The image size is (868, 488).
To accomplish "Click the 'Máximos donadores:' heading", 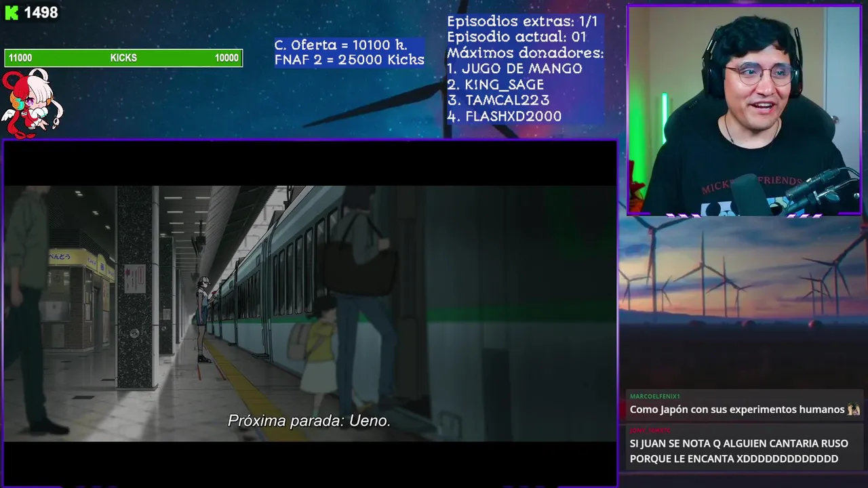I will [525, 53].
